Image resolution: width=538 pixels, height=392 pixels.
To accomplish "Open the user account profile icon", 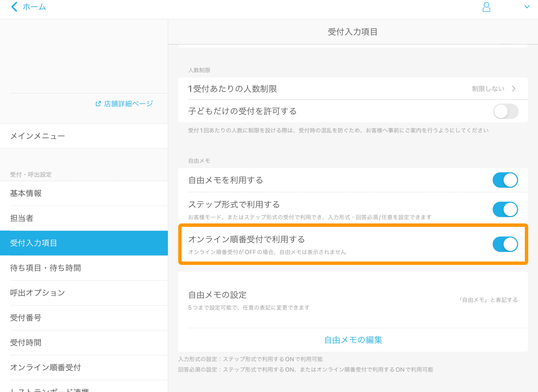I will [x=486, y=7].
